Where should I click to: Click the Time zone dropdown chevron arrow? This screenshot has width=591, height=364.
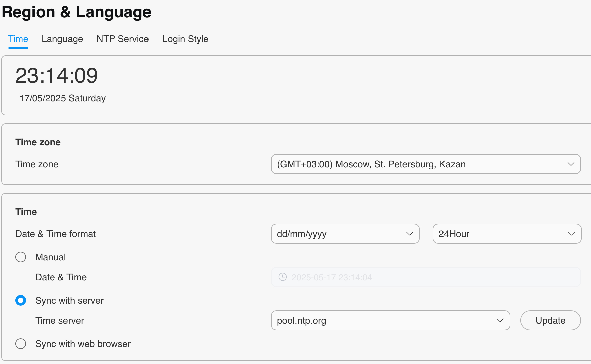pos(571,164)
